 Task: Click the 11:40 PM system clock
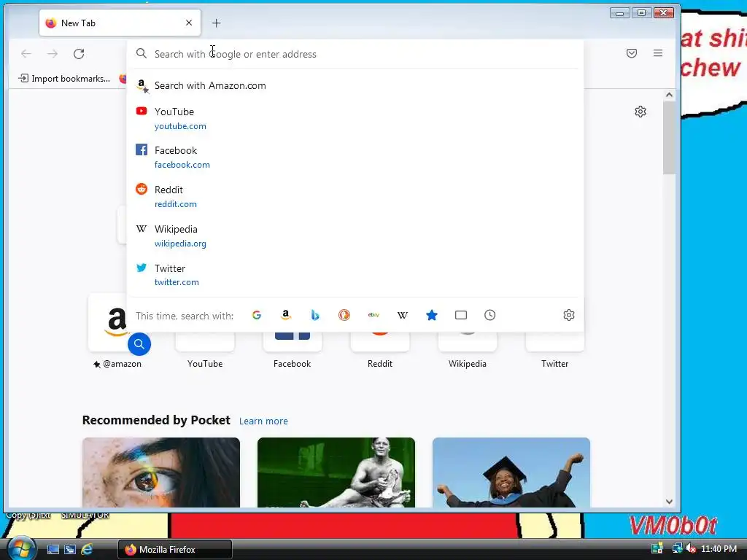pos(719,548)
